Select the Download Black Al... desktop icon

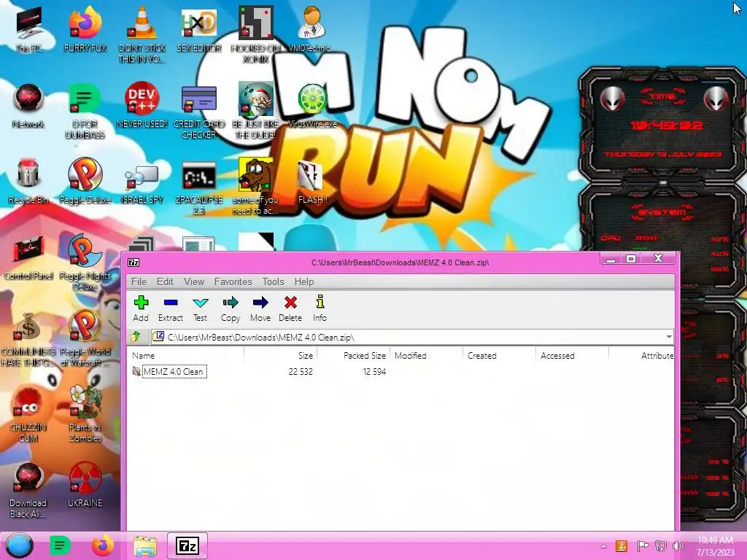point(28,491)
